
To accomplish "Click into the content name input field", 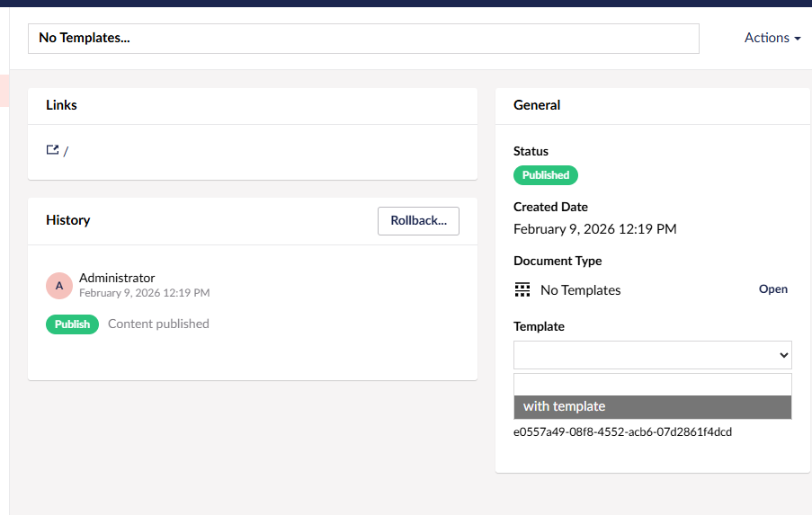I will tap(363, 39).
